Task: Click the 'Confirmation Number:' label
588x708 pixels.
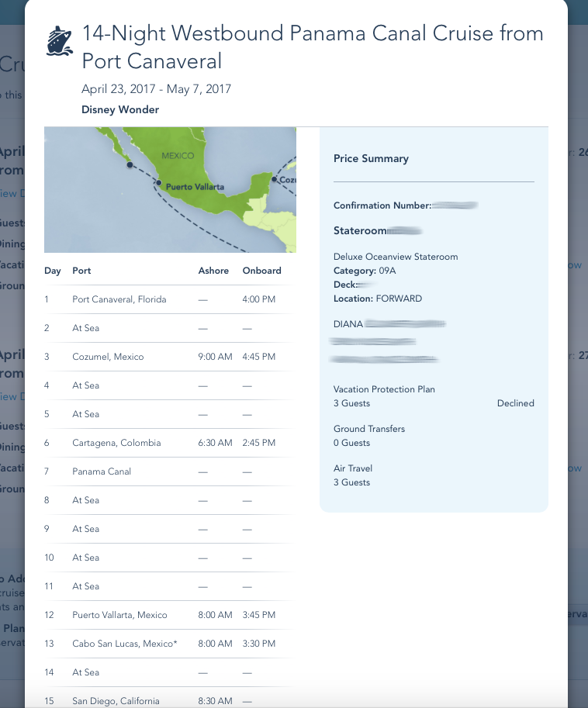Action: [x=382, y=205]
